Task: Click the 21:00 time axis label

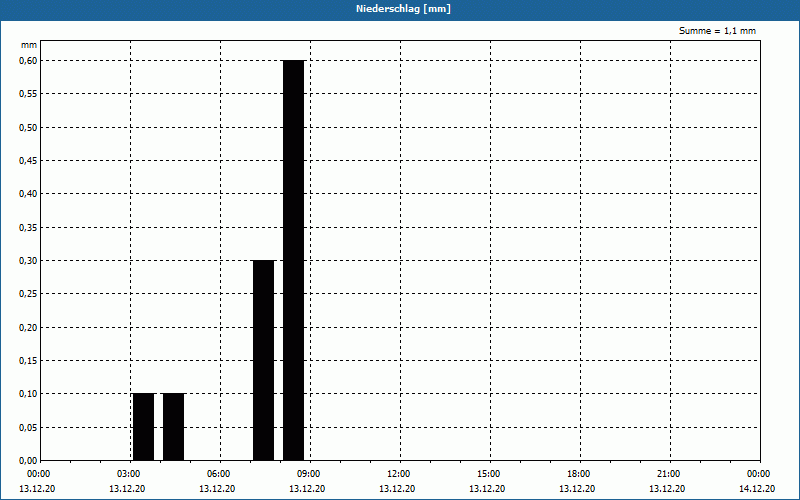Action: pos(670,474)
